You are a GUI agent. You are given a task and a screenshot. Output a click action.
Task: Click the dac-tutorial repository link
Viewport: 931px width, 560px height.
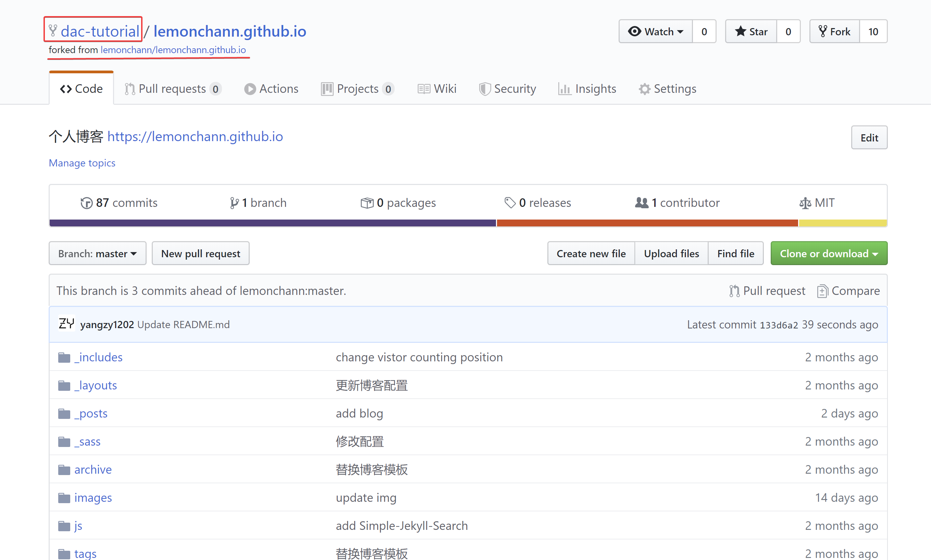pos(101,30)
